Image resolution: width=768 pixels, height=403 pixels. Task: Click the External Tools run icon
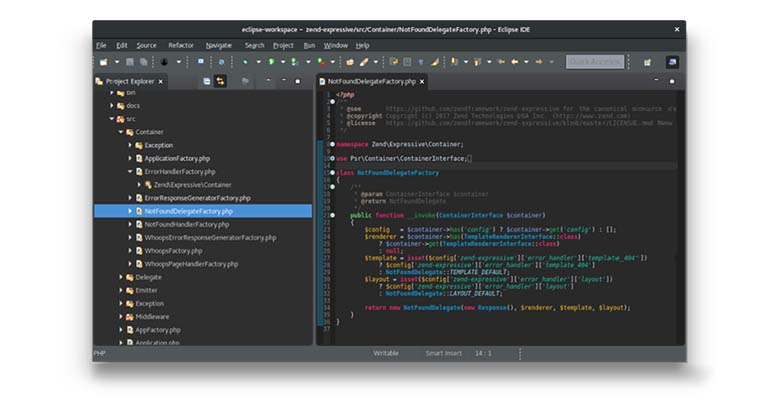click(x=321, y=62)
